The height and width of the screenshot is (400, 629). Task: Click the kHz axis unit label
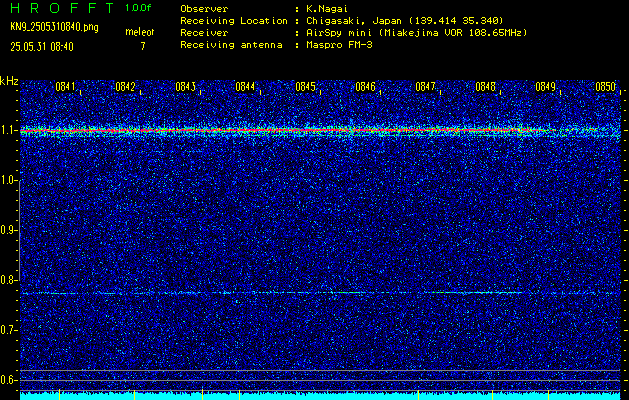pyautogui.click(x=9, y=81)
